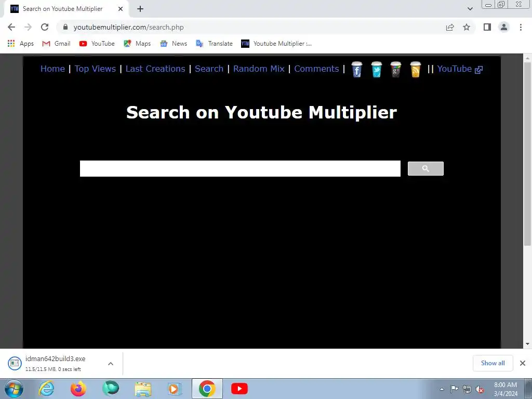Close the Search on Youtube Multiplier tab
Image resolution: width=532 pixels, height=399 pixels.
click(x=121, y=9)
